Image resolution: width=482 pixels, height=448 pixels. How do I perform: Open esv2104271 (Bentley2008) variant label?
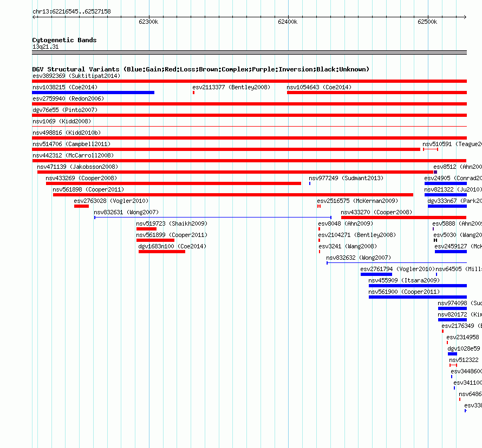click(x=357, y=235)
